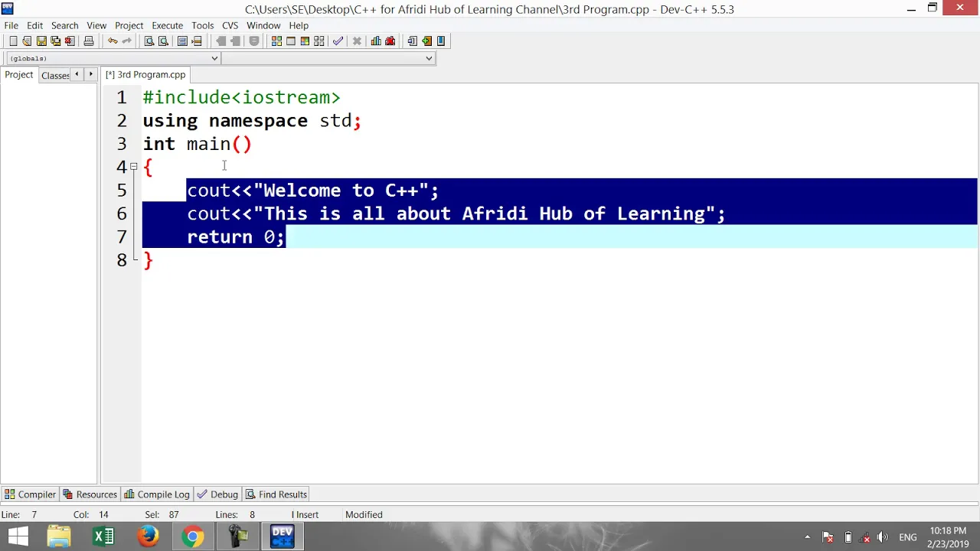The width and height of the screenshot is (980, 551).
Task: Click the Insert toolbar icon after profiling icons
Action: [x=413, y=41]
